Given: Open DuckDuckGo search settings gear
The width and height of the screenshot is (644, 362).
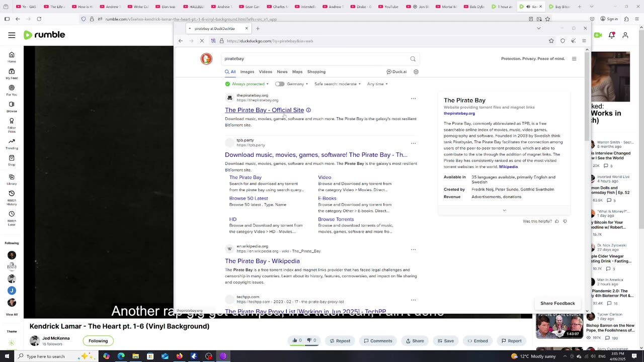Looking at the screenshot, I should tap(416, 72).
